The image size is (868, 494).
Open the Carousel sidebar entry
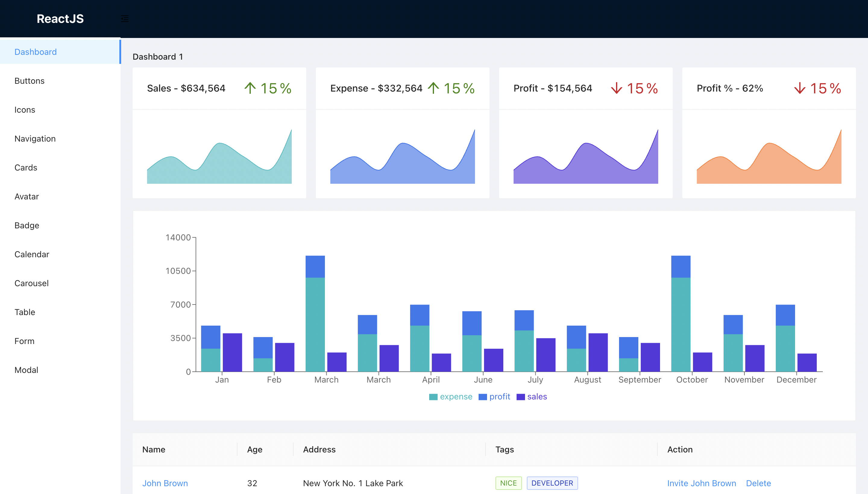point(31,283)
